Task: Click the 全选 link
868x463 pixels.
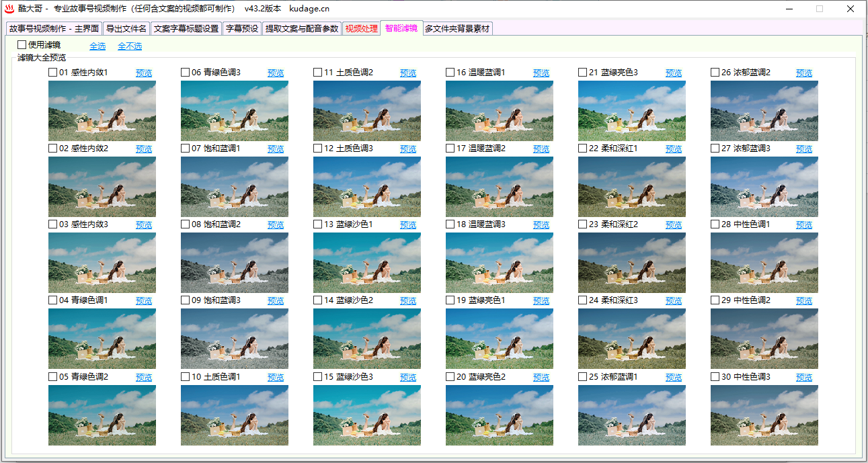Action: (x=97, y=46)
